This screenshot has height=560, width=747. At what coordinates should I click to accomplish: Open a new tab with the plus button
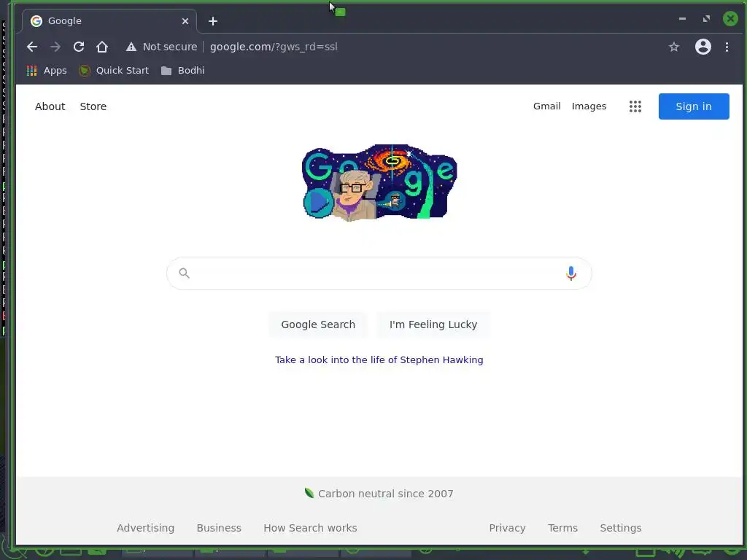[213, 21]
